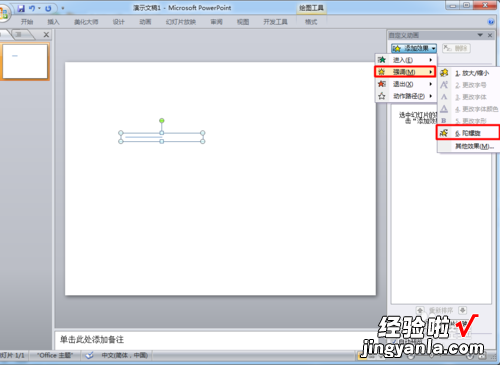The height and width of the screenshot is (365, 500).
Task: Choose the 更改字形 effect
Action: click(469, 121)
